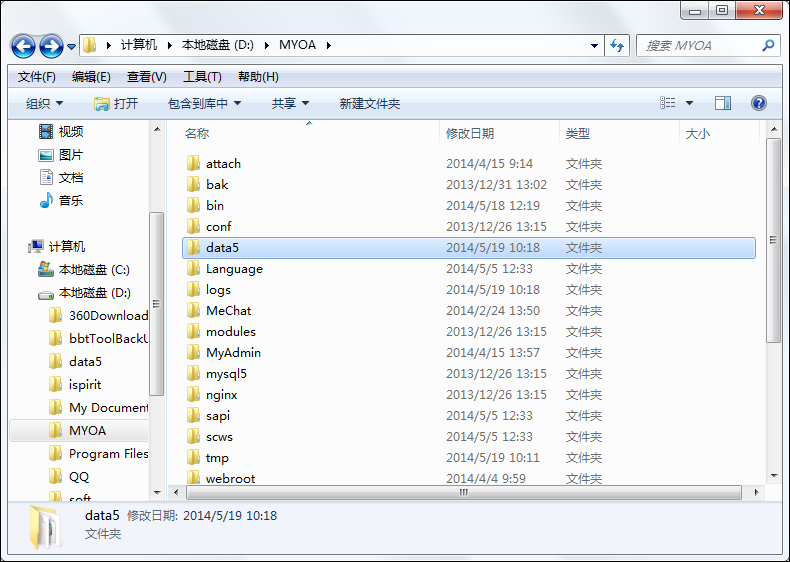The height and width of the screenshot is (562, 790).
Task: Click the magnifier icon in search box
Action: pos(768,46)
